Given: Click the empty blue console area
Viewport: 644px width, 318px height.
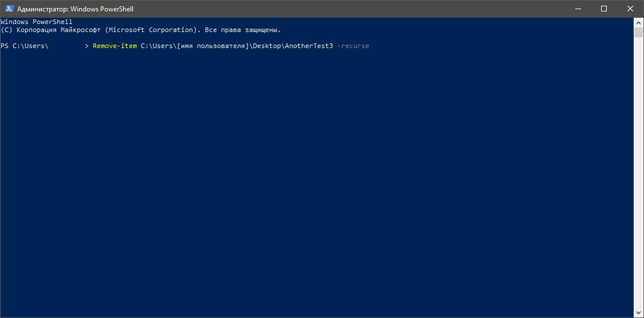Looking at the screenshot, I should pos(316,181).
